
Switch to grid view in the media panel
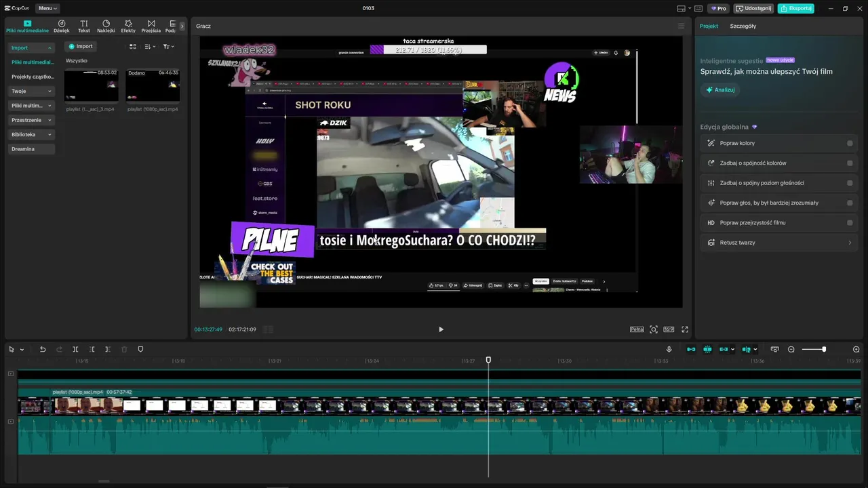[133, 46]
